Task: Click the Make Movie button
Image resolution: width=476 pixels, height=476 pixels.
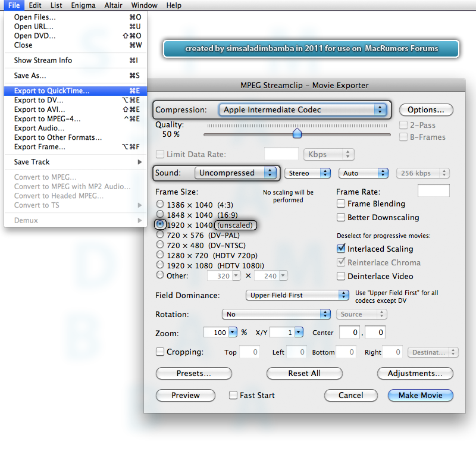Action: [421, 395]
